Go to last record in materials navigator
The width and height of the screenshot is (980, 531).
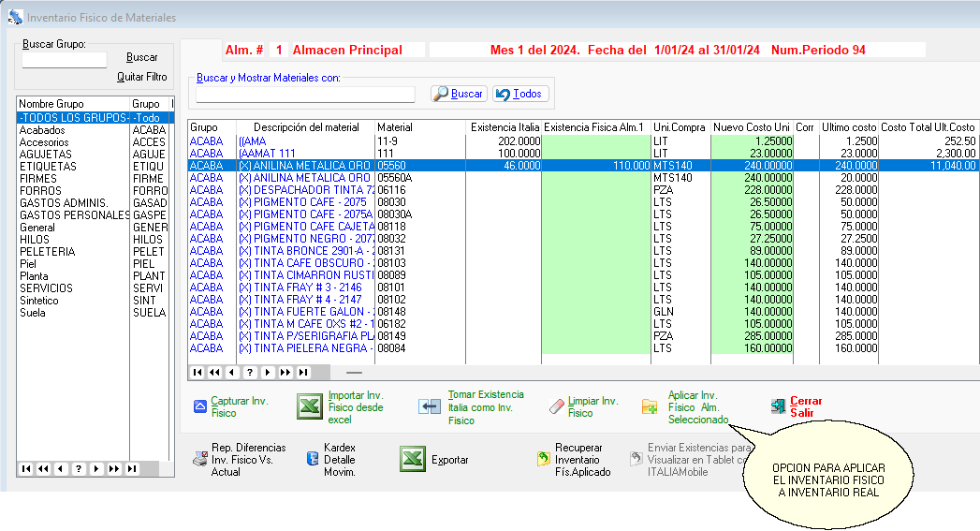point(302,372)
